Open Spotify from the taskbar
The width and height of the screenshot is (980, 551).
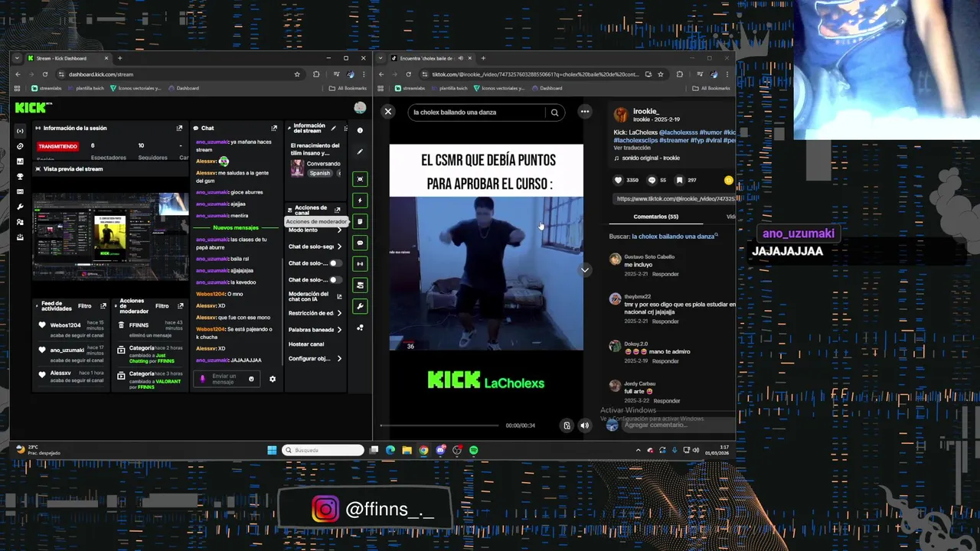coord(474,450)
